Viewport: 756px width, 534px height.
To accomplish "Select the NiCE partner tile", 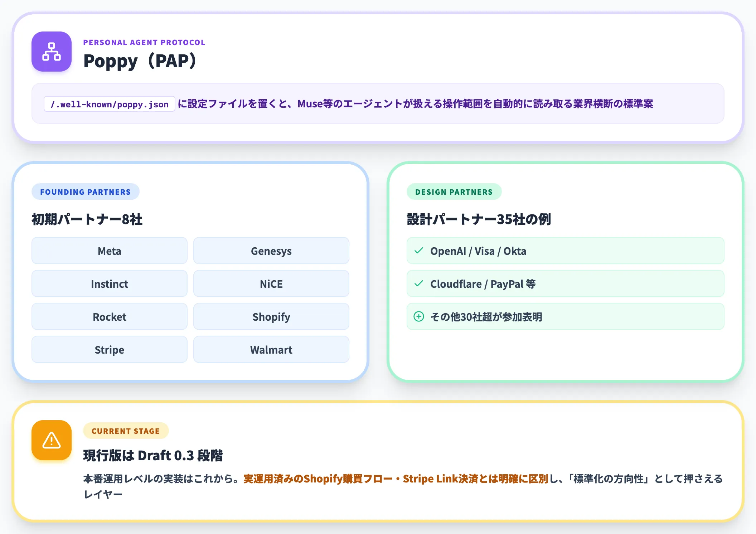I will 271,283.
